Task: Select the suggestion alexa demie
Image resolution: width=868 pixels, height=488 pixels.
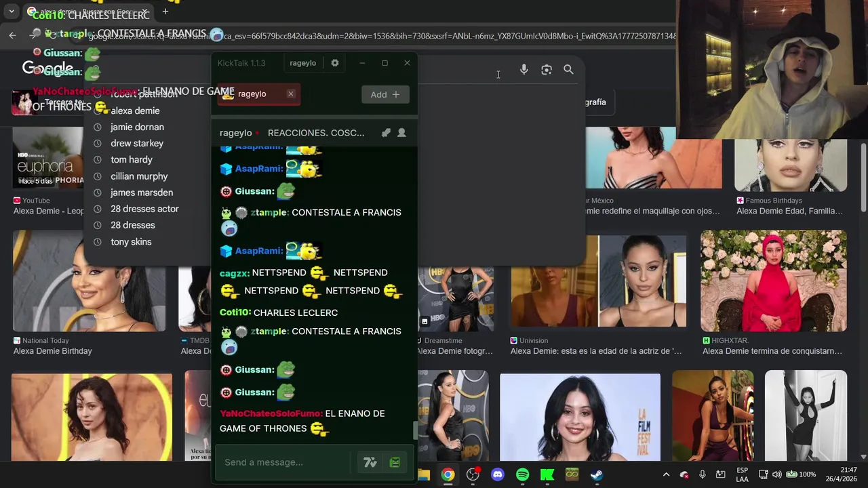Action: 136,110
